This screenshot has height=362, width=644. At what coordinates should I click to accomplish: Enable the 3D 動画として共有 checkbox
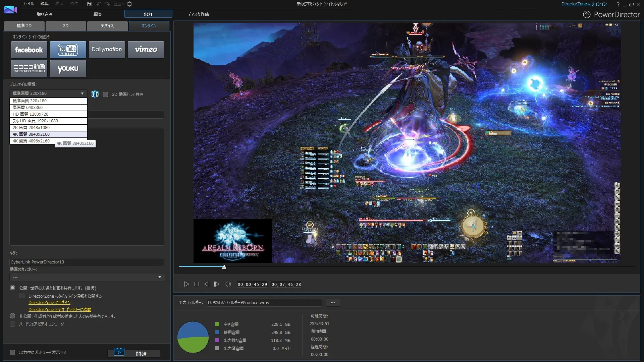coord(105,95)
